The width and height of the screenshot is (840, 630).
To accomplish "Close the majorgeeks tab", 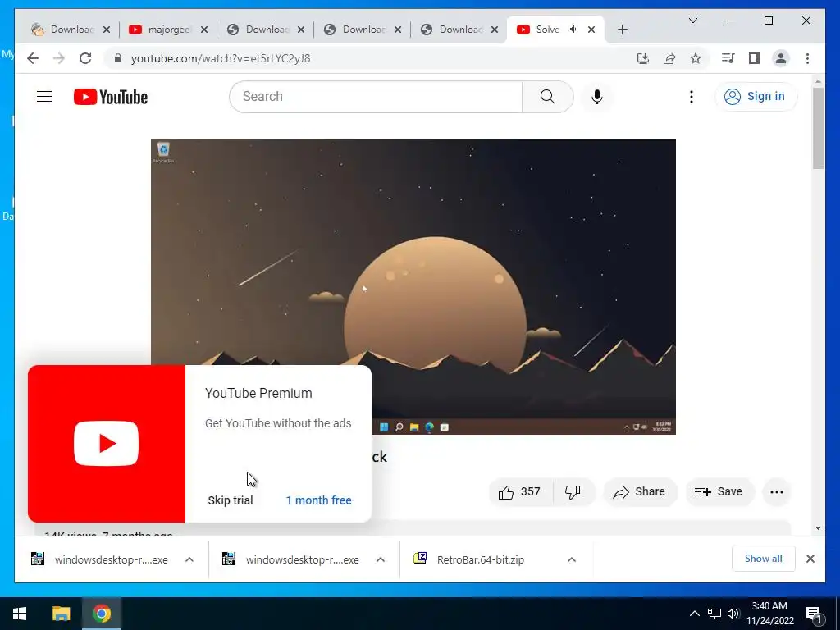I will click(204, 30).
